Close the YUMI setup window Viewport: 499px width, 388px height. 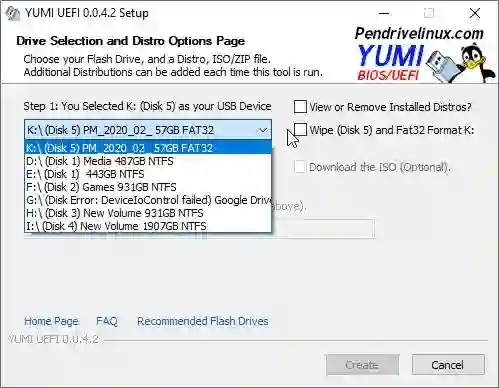475,13
